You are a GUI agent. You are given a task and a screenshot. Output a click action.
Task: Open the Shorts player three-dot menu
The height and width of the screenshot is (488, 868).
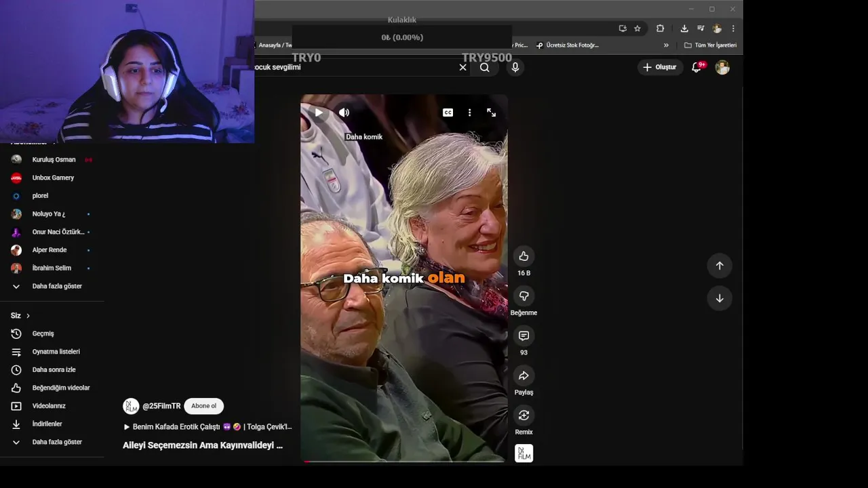(x=469, y=113)
